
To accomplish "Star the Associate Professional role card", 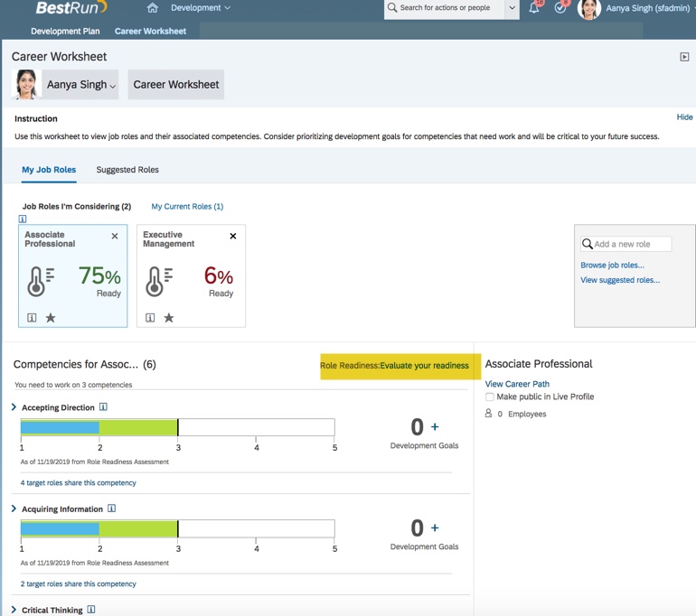I will [x=51, y=318].
